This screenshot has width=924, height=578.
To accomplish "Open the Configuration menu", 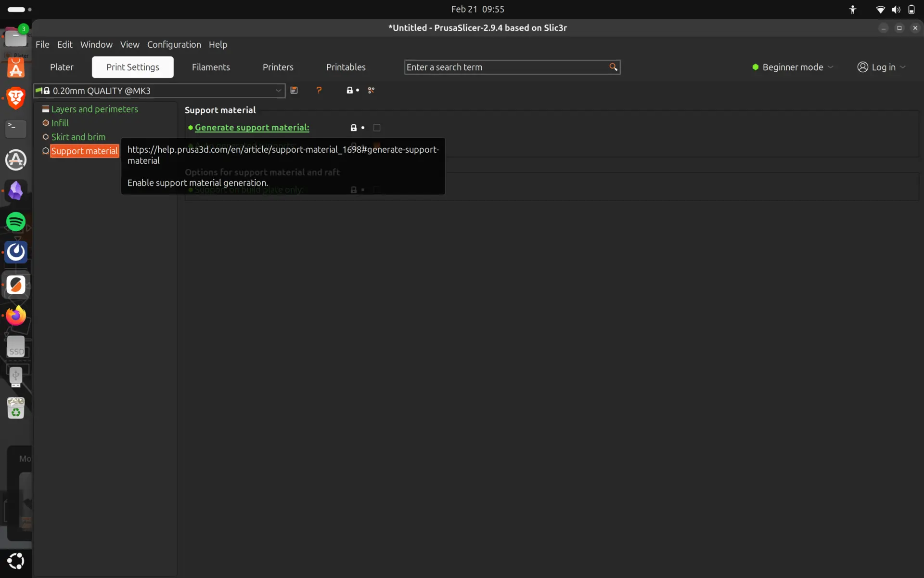I will 174,44.
